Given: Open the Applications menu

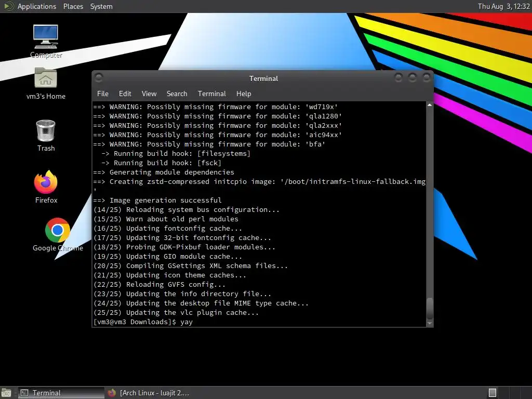Looking at the screenshot, I should click(x=37, y=6).
